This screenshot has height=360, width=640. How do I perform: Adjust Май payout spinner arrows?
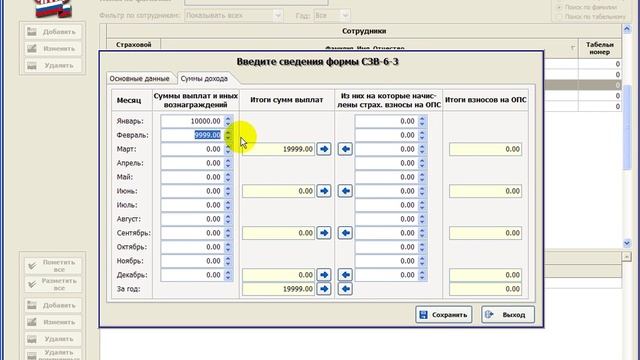pos(228,177)
